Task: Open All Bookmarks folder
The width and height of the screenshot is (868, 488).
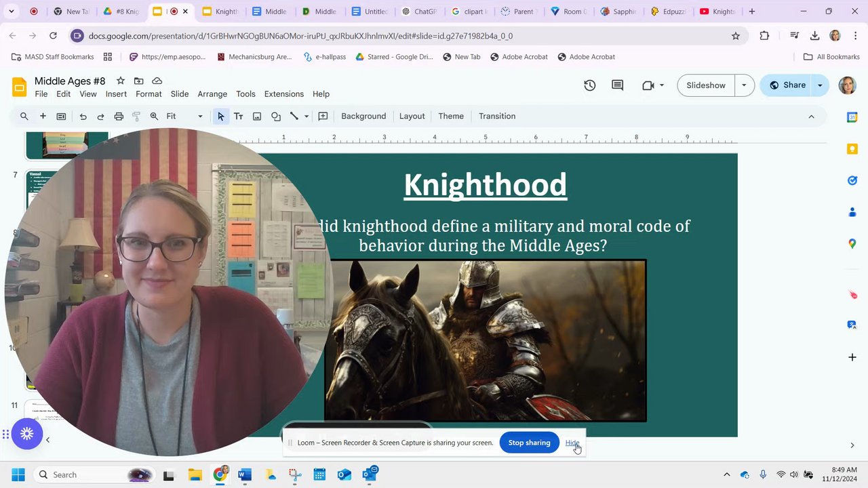Action: (831, 57)
